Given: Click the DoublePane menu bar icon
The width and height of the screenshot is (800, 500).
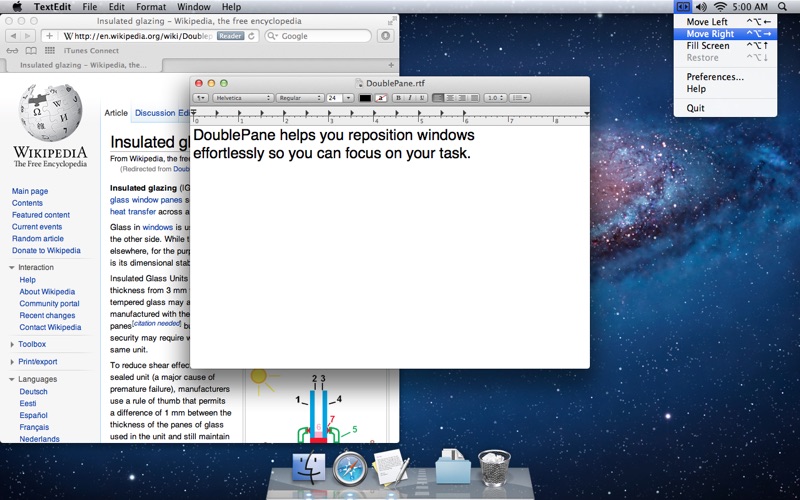Looking at the screenshot, I should (x=683, y=7).
